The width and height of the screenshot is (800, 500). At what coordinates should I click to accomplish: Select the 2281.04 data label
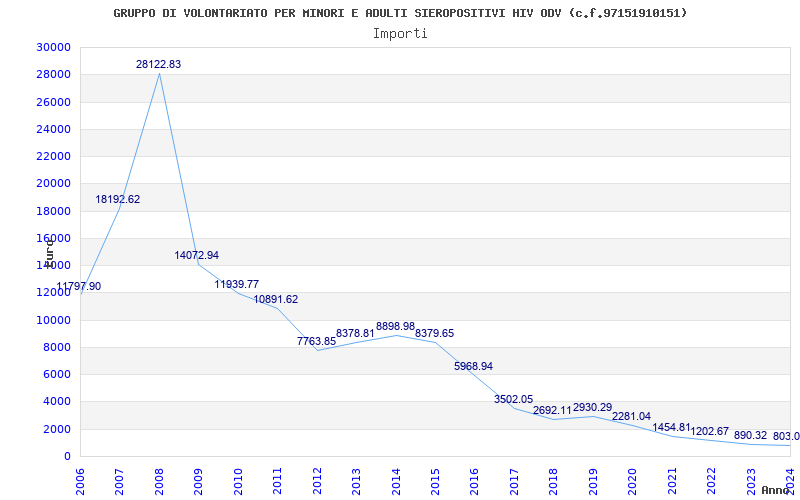[631, 416]
